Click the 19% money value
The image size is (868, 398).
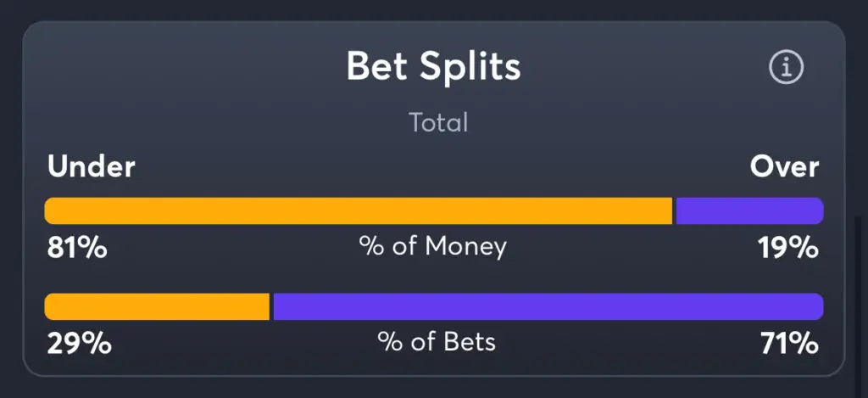tap(788, 249)
